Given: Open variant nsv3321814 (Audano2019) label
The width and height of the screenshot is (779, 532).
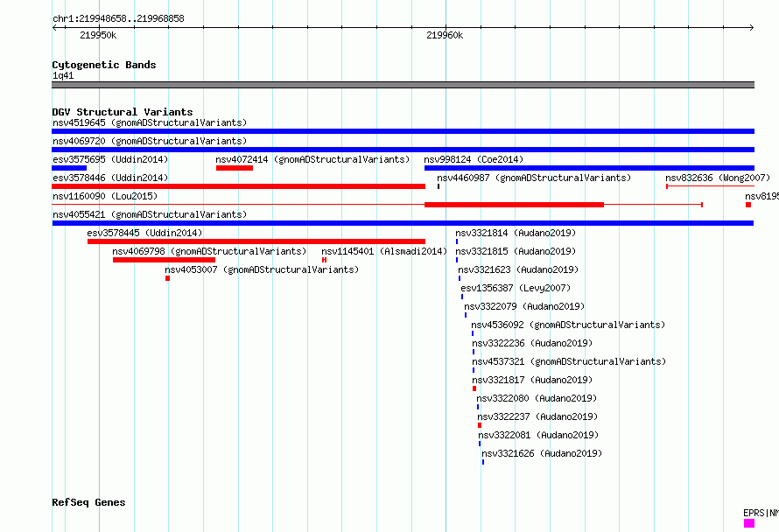Looking at the screenshot, I should point(516,233).
